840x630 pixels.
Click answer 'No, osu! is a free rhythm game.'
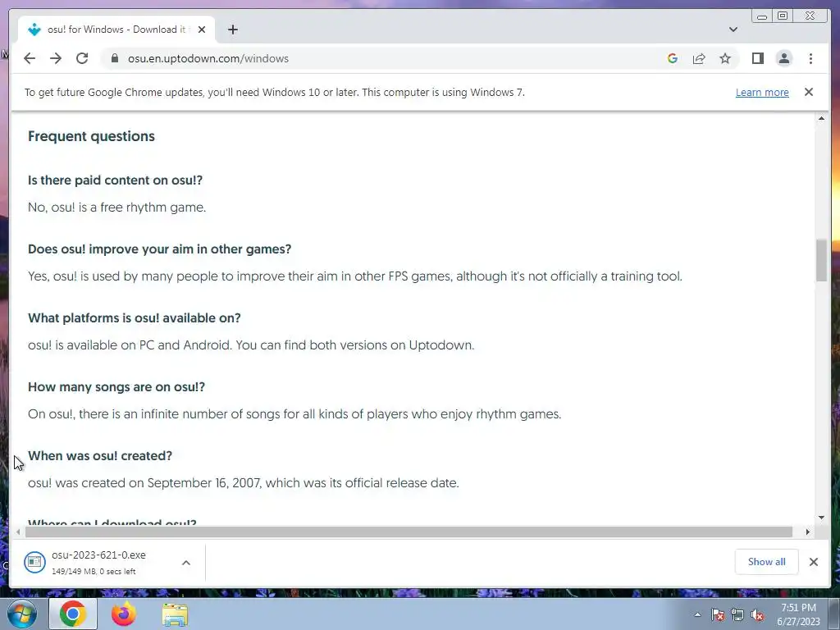(x=116, y=208)
